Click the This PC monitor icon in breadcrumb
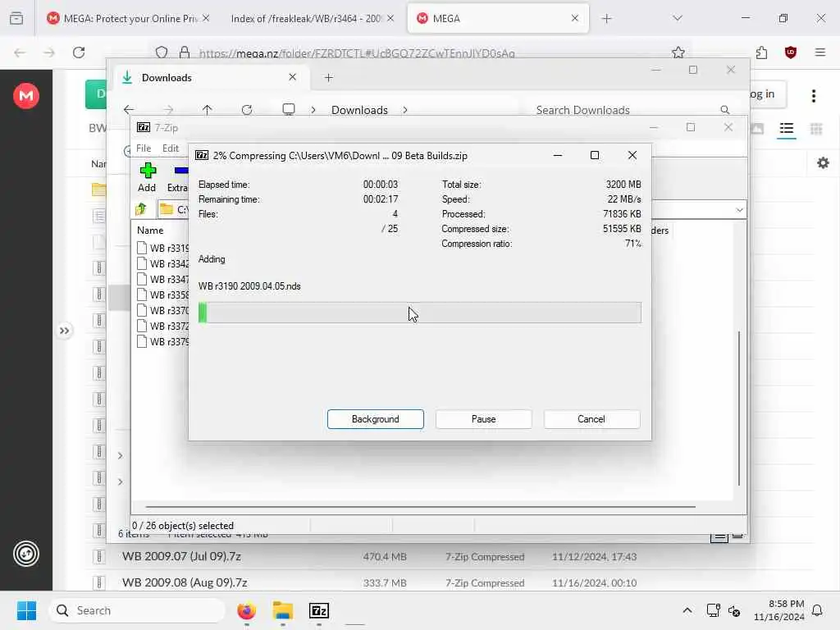This screenshot has height=630, width=840. [x=289, y=110]
